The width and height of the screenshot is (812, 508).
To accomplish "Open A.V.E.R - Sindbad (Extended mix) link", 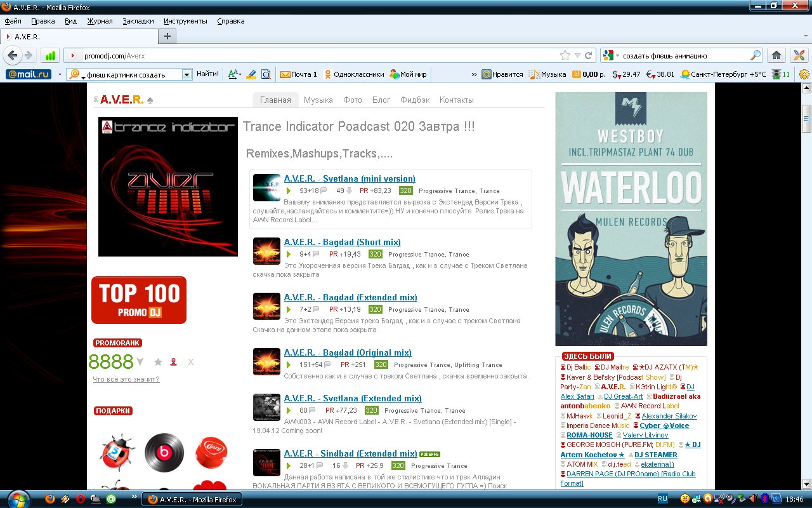I will coord(350,453).
